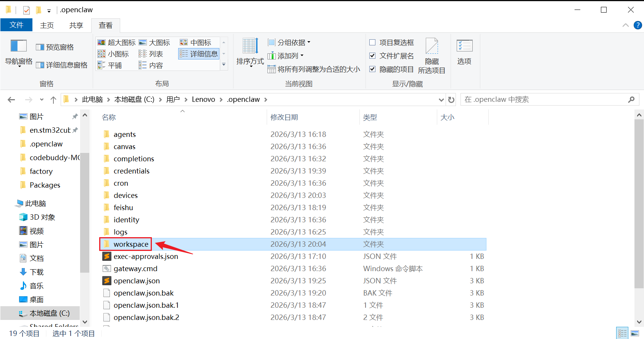Click the Forward navigation arrow

pyautogui.click(x=29, y=100)
